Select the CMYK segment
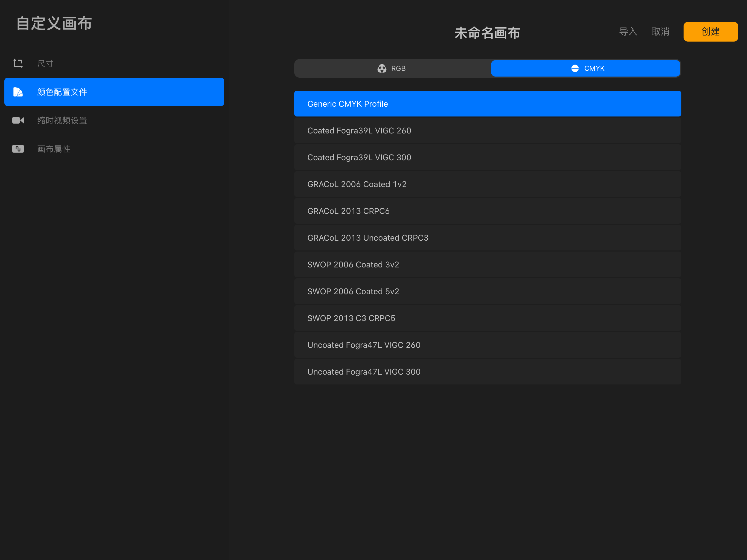This screenshot has width=747, height=560. 586,69
